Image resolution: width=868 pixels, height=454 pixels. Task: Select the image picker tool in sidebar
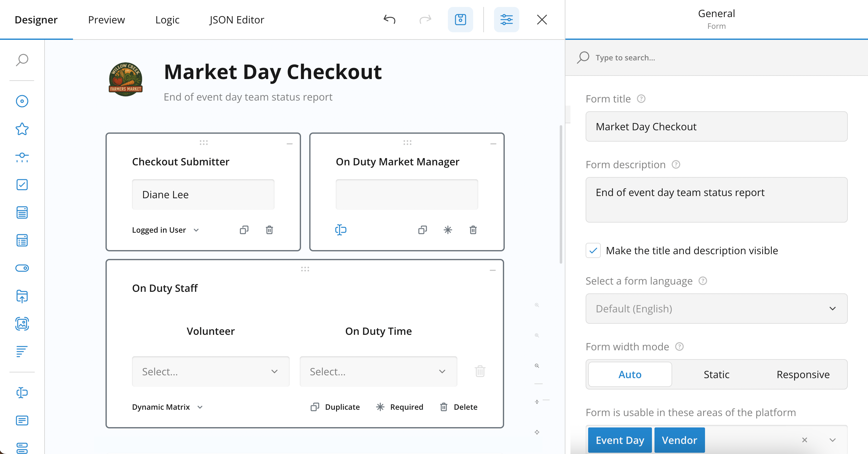[x=22, y=324]
